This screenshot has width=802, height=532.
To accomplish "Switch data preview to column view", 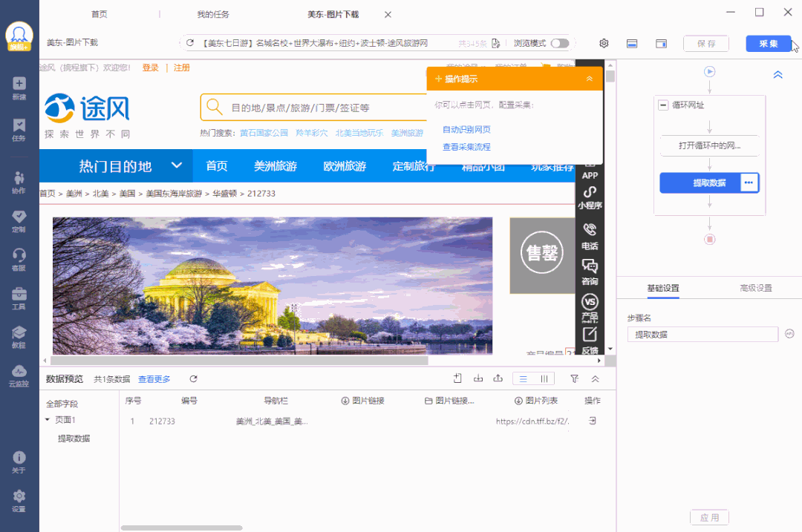I will [544, 379].
